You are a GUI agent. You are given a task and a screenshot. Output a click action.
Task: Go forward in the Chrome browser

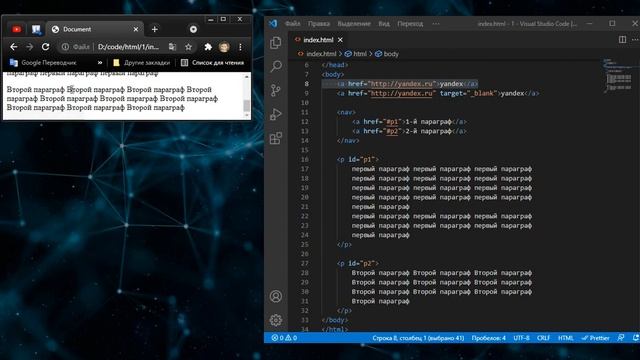tap(29, 47)
